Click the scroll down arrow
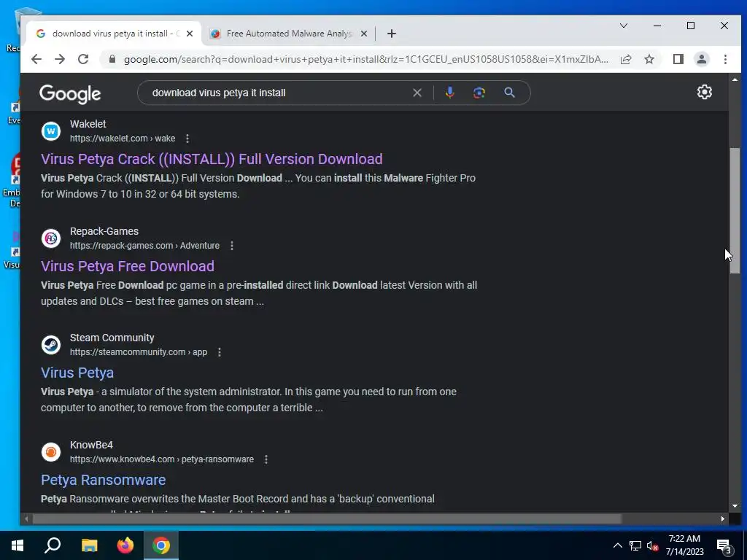747x560 pixels. click(x=735, y=506)
